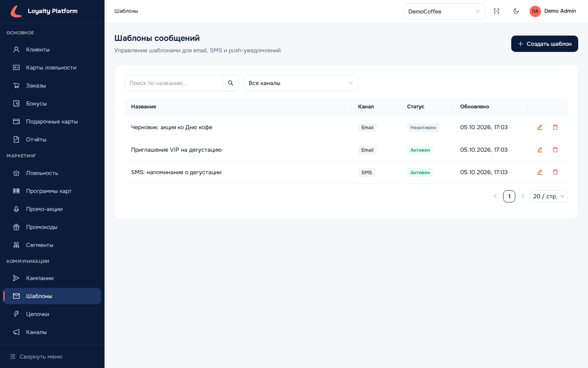Viewport: 588px width, 368px height.
Task: Open Отчёты menu item
Action: [x=52, y=139]
